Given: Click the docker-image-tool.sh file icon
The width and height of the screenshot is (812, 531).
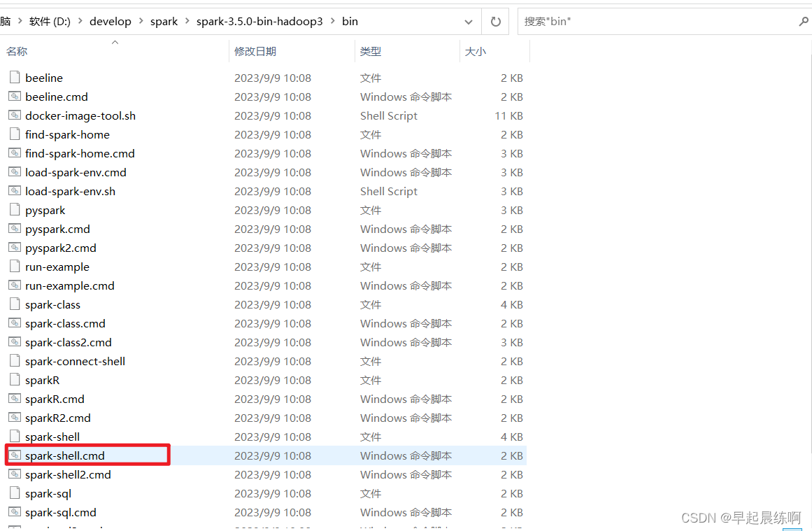Looking at the screenshot, I should click(15, 115).
